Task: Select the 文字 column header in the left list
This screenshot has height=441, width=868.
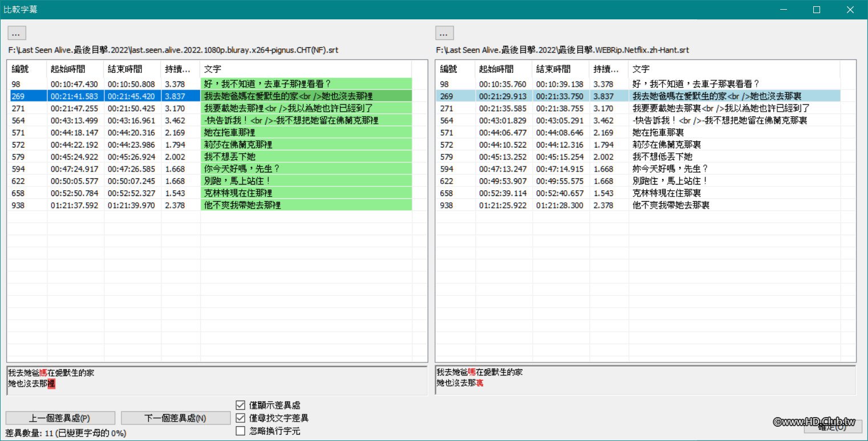Action: point(306,69)
